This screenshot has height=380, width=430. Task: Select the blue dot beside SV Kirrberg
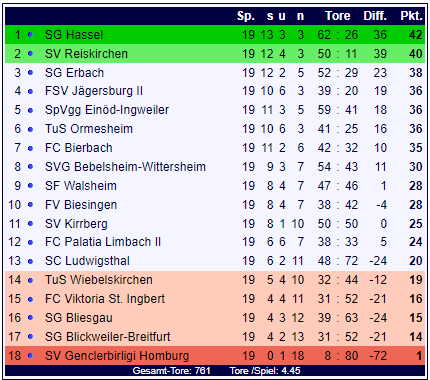[x=30, y=224]
